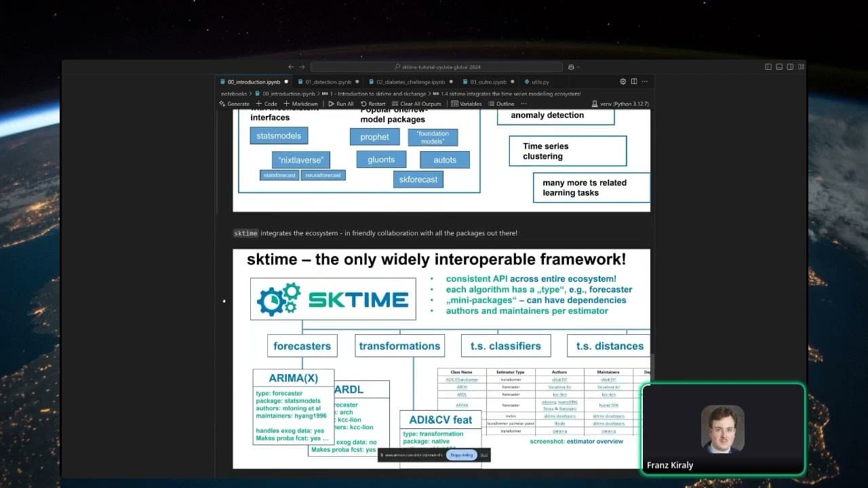Add a Markdown cell from the toolbar
The image size is (868, 488).
tap(300, 104)
